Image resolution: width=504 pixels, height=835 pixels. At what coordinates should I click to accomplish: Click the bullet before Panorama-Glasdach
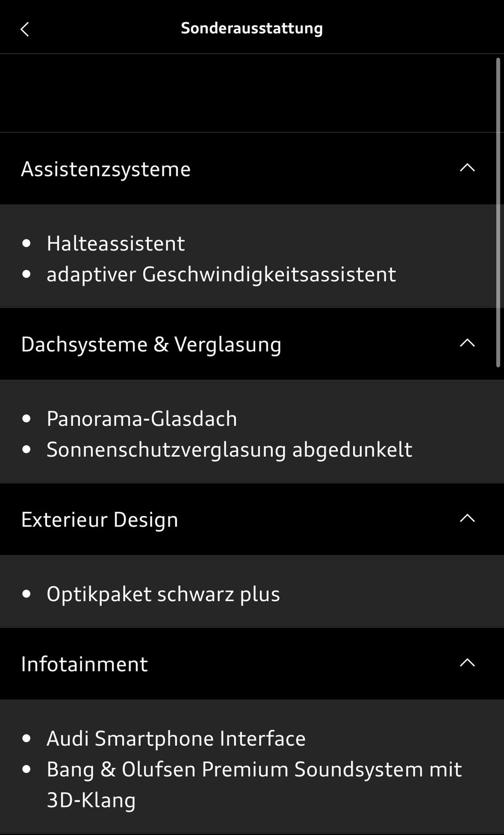pos(27,419)
